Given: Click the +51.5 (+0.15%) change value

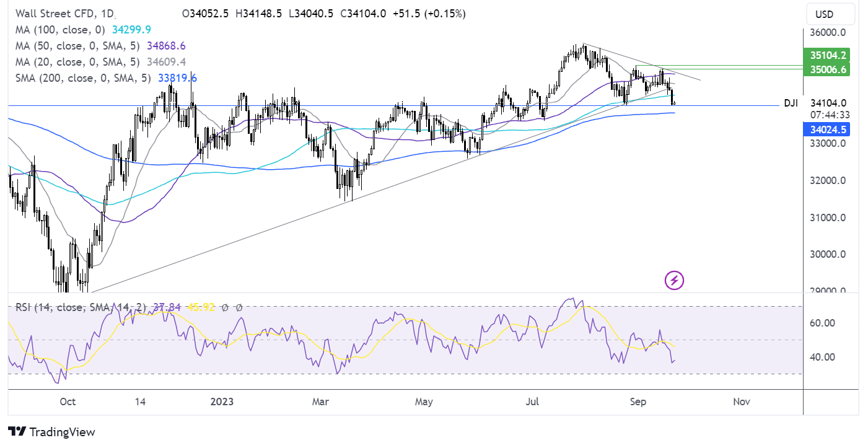Looking at the screenshot, I should pos(428,13).
